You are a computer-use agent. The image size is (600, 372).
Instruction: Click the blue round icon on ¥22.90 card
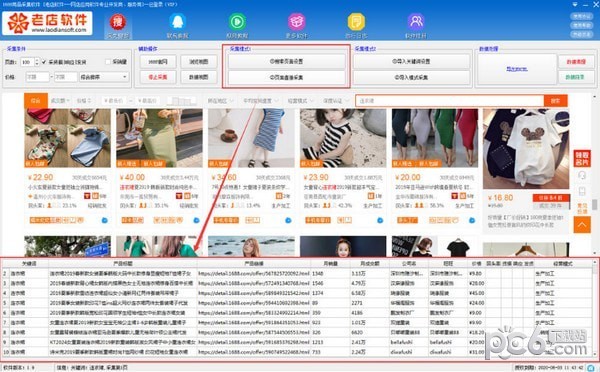[104, 220]
